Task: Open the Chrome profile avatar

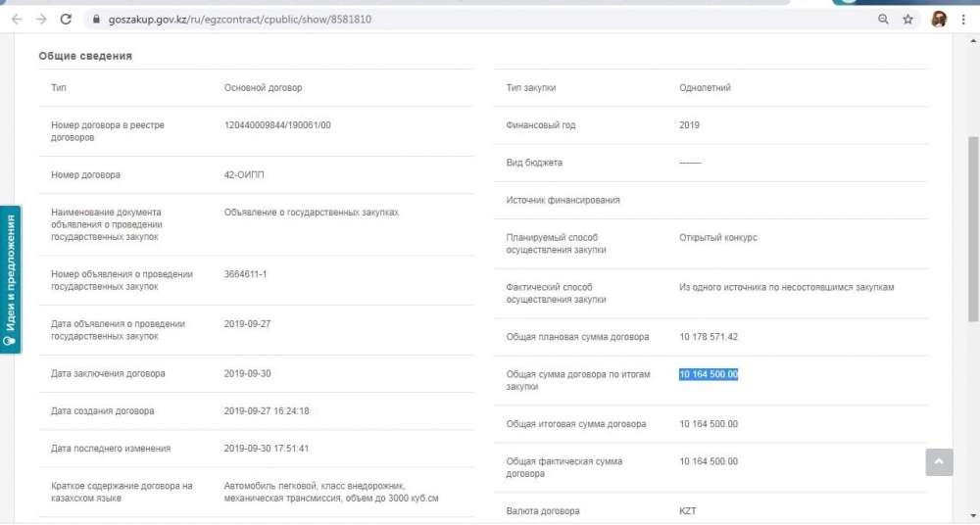Action: tap(938, 19)
